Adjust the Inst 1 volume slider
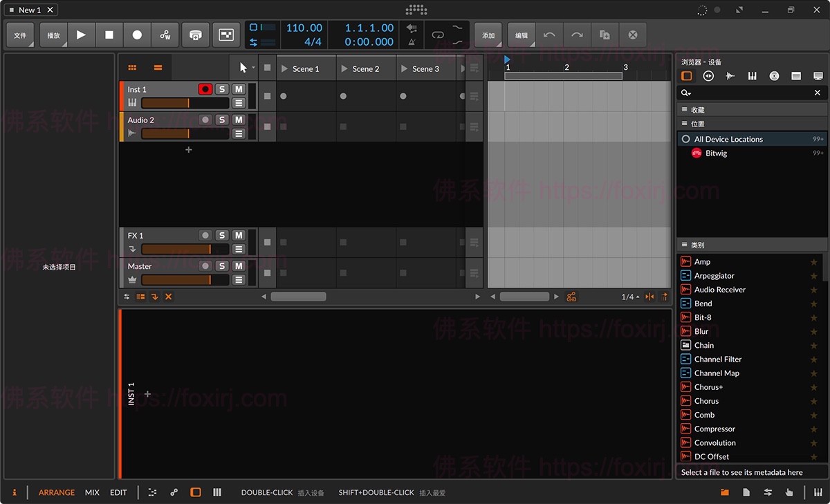830x504 pixels. click(183, 102)
